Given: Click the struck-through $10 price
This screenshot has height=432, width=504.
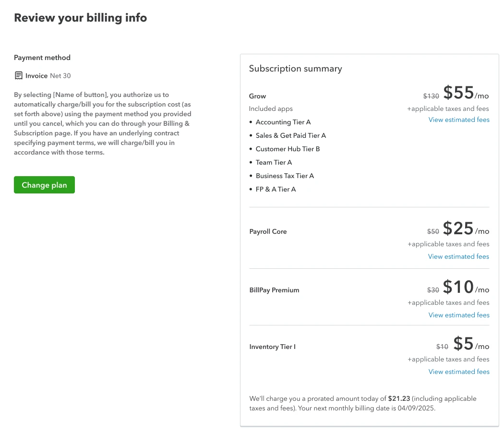Looking at the screenshot, I should pyautogui.click(x=442, y=347).
